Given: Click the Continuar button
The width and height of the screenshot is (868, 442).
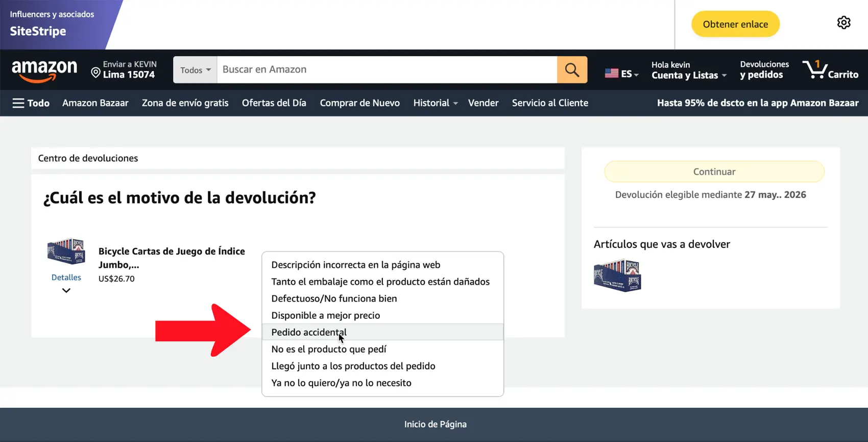Looking at the screenshot, I should pos(714,172).
